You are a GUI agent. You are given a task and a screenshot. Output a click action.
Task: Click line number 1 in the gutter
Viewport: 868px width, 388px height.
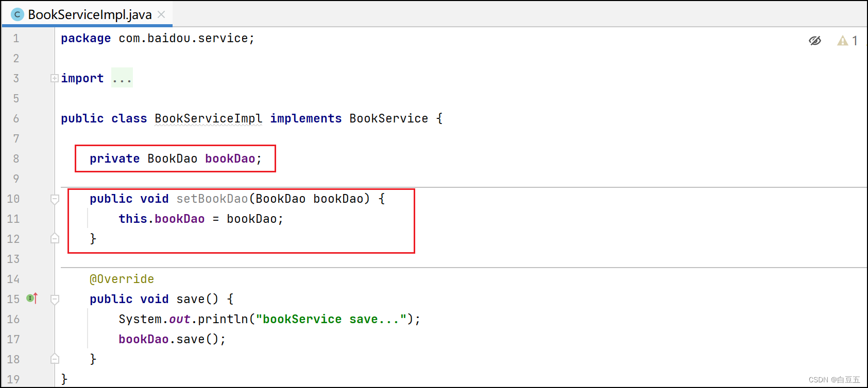[x=16, y=38]
